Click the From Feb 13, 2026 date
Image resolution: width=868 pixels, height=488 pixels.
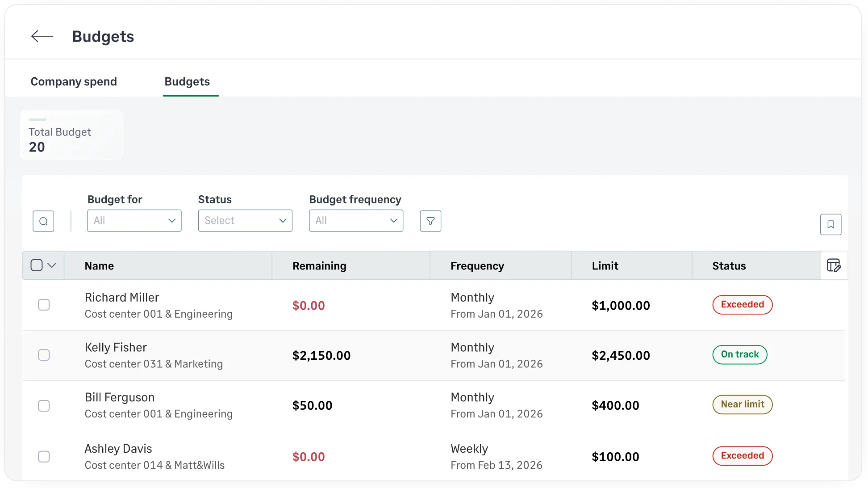coord(497,465)
